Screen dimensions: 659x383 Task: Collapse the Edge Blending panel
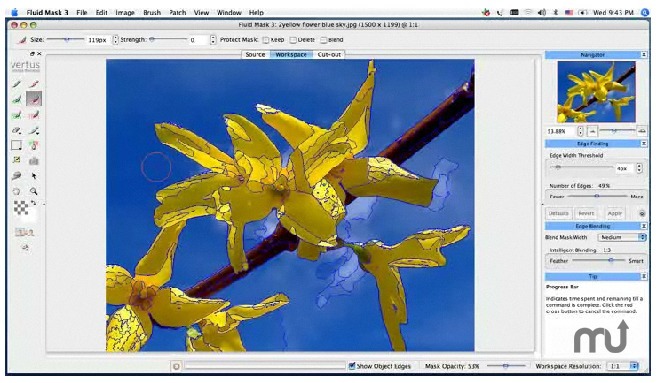pyautogui.click(x=643, y=226)
